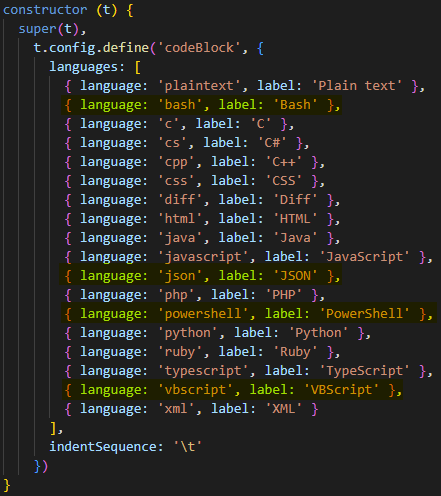
Task: Click the 'CSS' label string
Action: (x=284, y=181)
